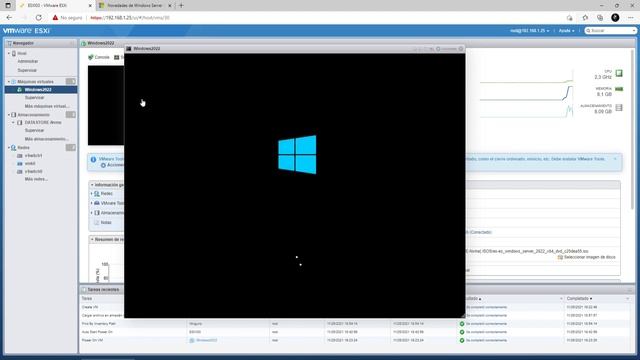Open Supervisar under DATASTORE
Image resolution: width=640 pixels, height=360 pixels.
34,130
